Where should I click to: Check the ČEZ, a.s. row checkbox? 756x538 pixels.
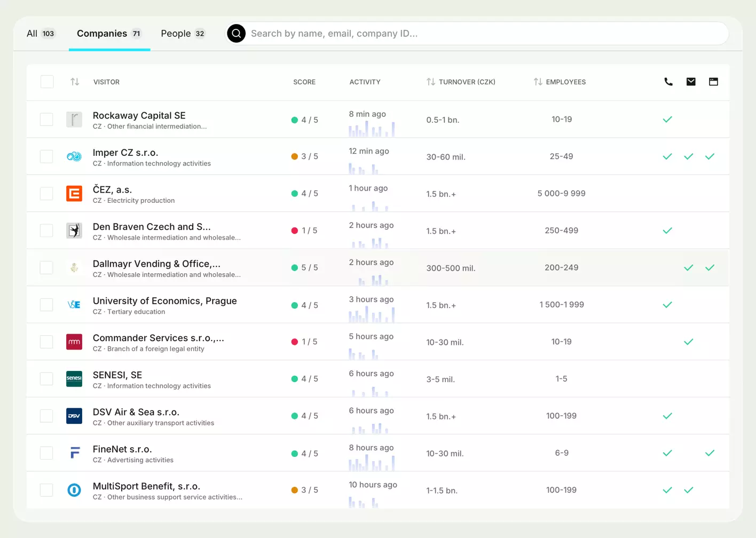(46, 193)
